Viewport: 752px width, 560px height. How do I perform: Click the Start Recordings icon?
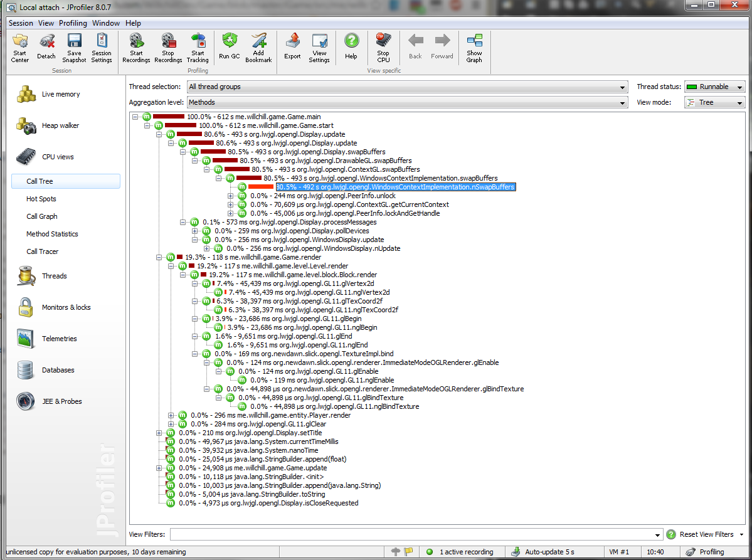tap(136, 48)
